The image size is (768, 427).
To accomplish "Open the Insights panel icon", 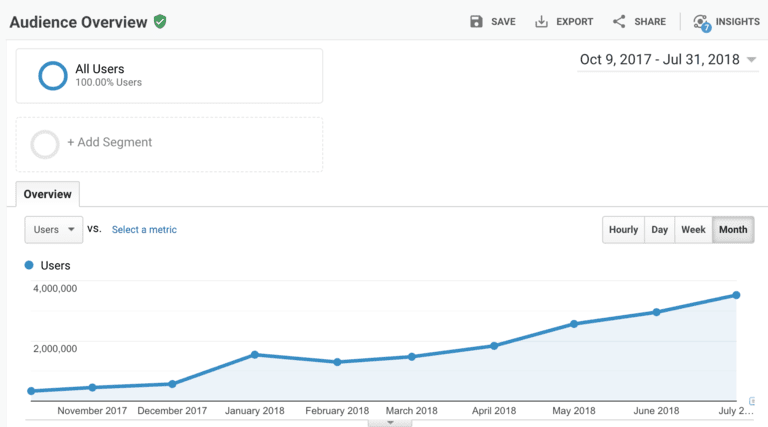I will [701, 22].
